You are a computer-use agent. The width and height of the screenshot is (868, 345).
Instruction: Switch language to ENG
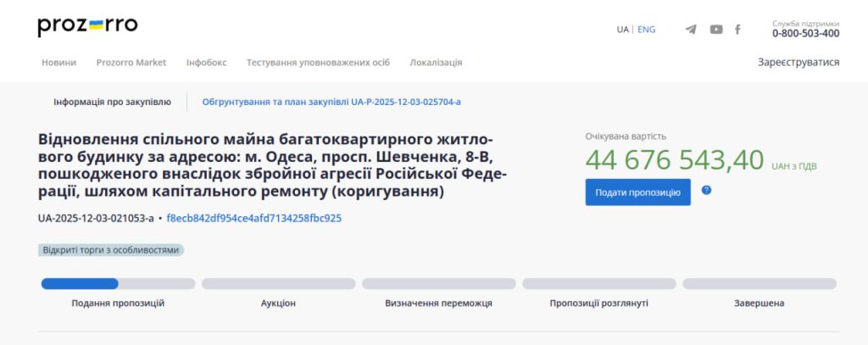click(647, 30)
